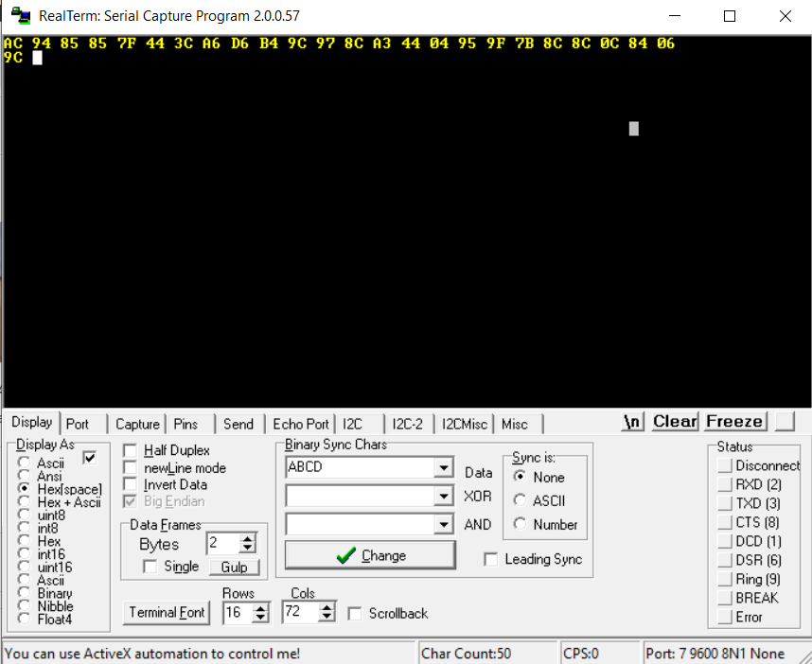Select the Binary display option
This screenshot has width=812, height=664.
point(24,592)
